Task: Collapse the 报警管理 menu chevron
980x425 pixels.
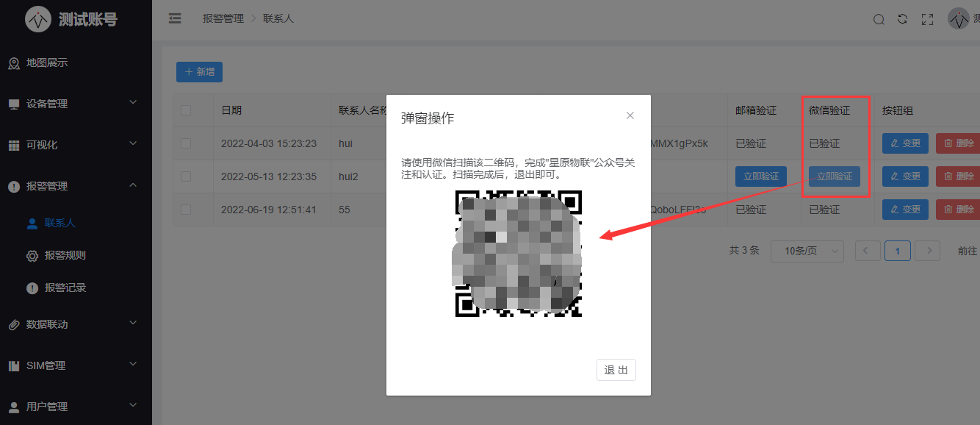Action: click(133, 185)
